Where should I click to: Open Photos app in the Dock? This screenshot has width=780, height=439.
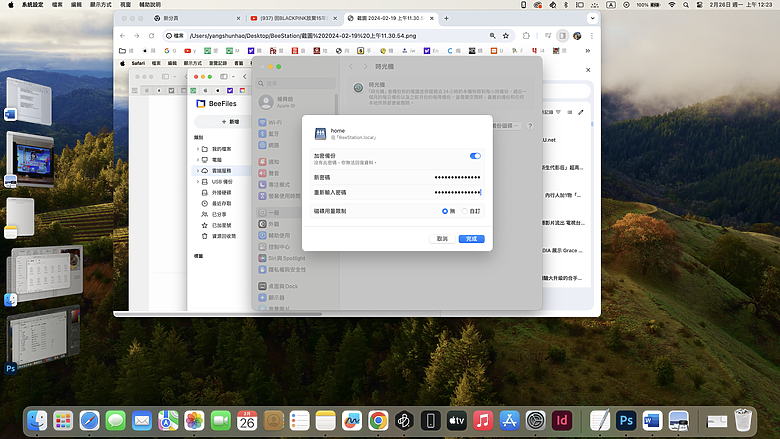tap(195, 421)
